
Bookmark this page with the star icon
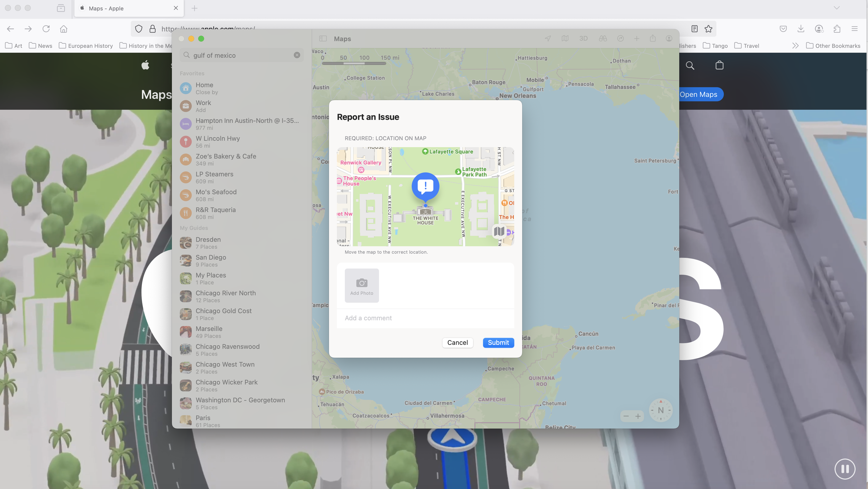coord(708,29)
